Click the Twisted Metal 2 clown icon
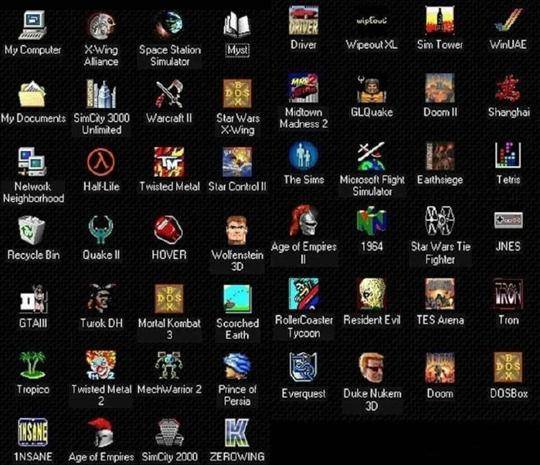This screenshot has width=540, height=465. pos(101,365)
